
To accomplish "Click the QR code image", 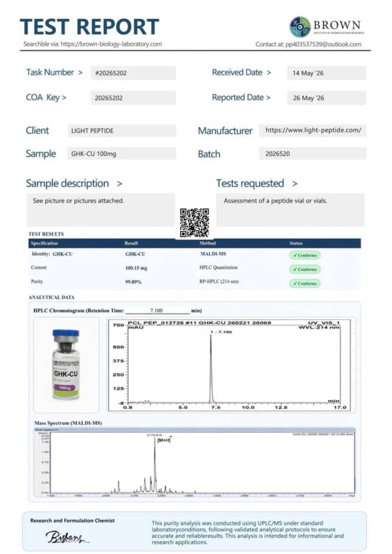I will point(195,222).
